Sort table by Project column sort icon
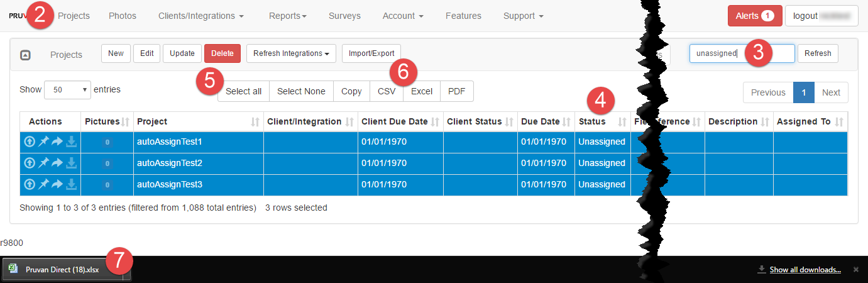 255,122
